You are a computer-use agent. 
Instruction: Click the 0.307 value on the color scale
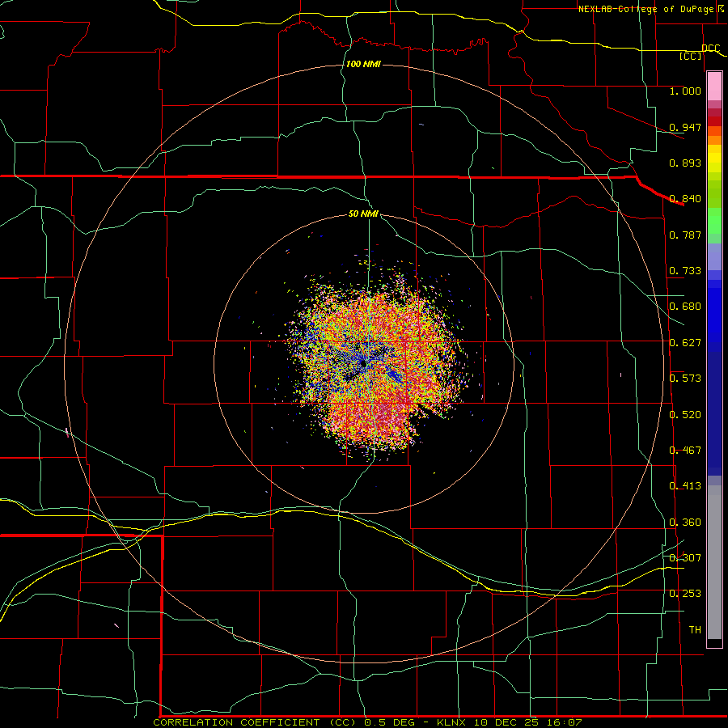(x=685, y=557)
